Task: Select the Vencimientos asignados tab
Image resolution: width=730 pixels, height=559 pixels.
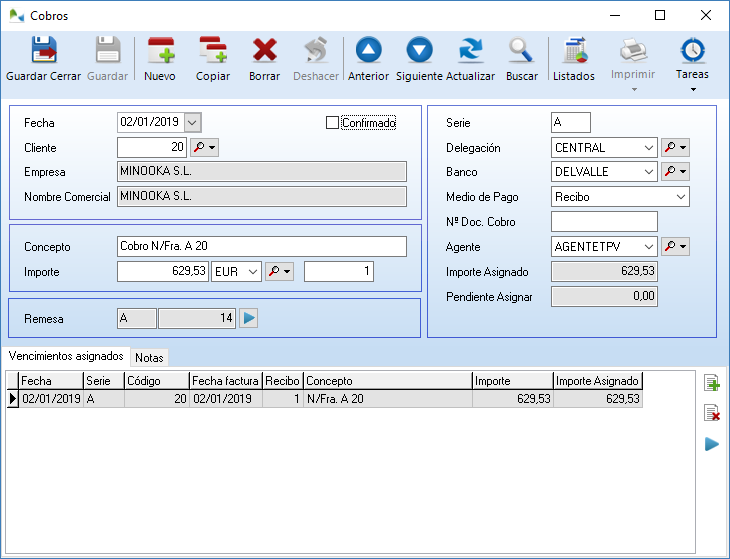Action: [65, 356]
